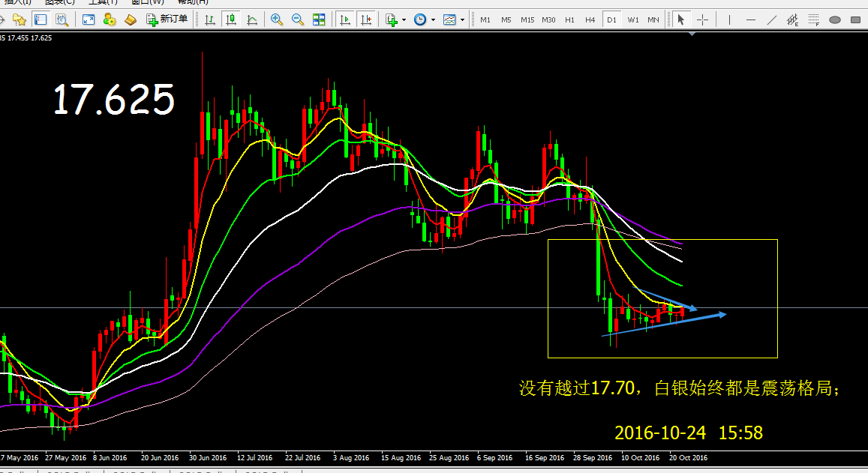Expand the indicators dropdown arrow
This screenshot has height=473, width=868.
click(404, 20)
